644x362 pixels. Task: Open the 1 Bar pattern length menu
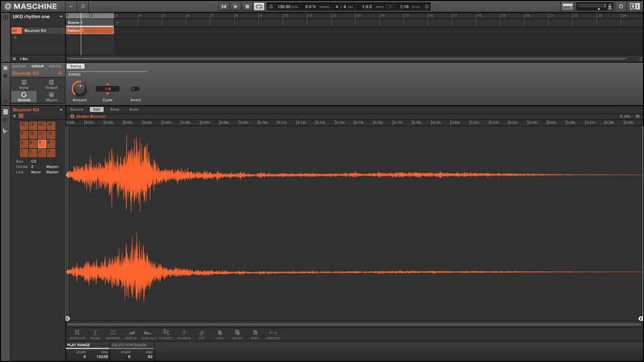(24, 59)
